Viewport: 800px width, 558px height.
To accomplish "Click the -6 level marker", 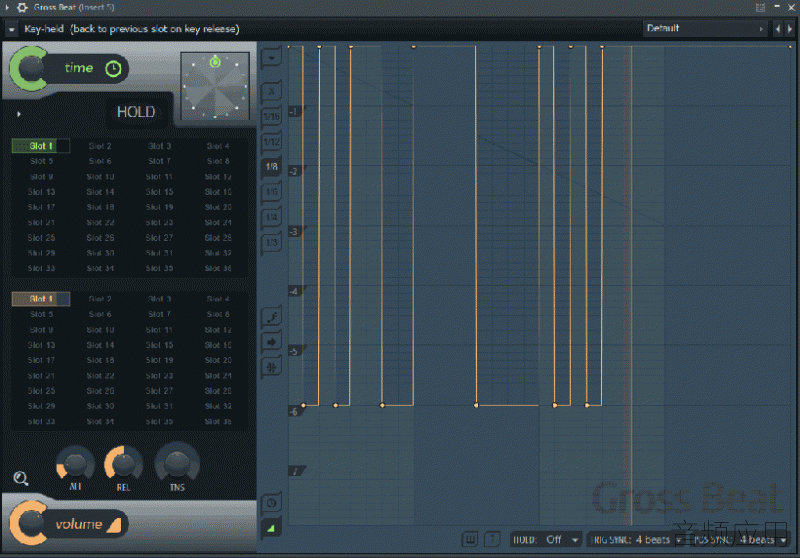I will pyautogui.click(x=295, y=411).
